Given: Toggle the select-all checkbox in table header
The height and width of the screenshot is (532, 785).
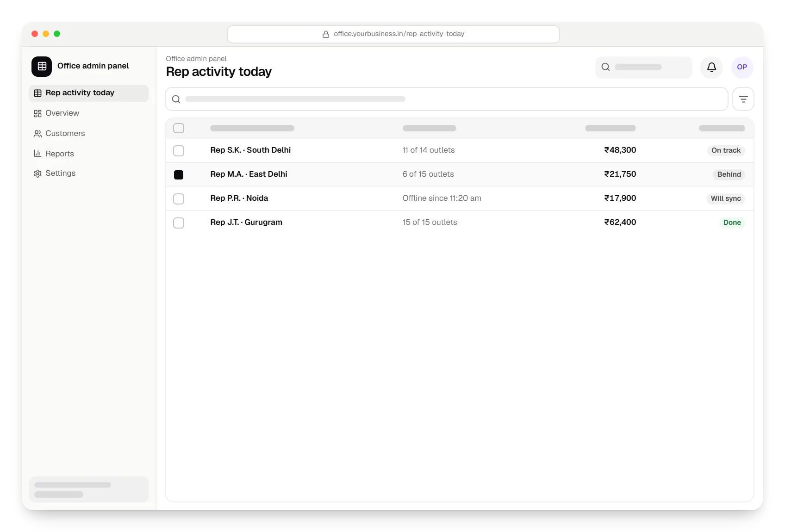Looking at the screenshot, I should (179, 128).
